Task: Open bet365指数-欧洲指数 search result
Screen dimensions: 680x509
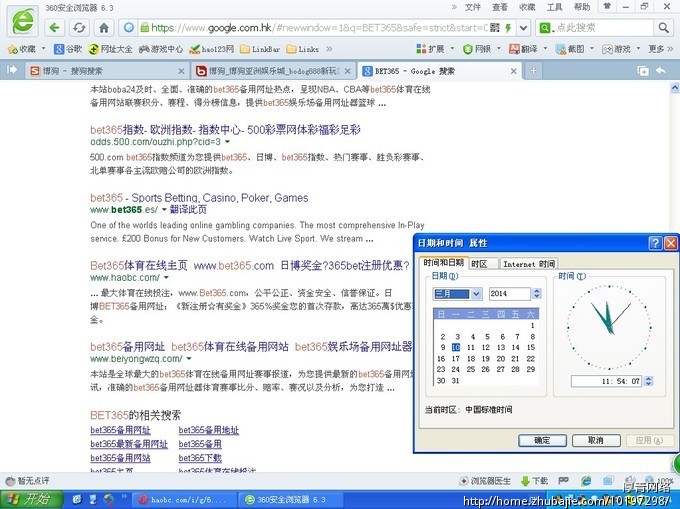Action: click(225, 129)
